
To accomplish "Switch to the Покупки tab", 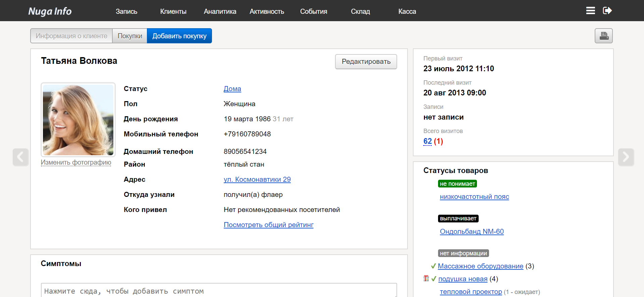I will [x=130, y=36].
